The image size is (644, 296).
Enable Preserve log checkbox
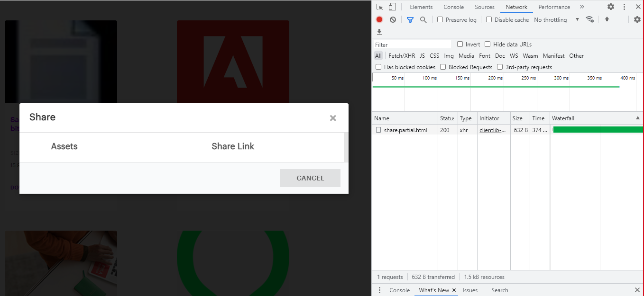(440, 19)
